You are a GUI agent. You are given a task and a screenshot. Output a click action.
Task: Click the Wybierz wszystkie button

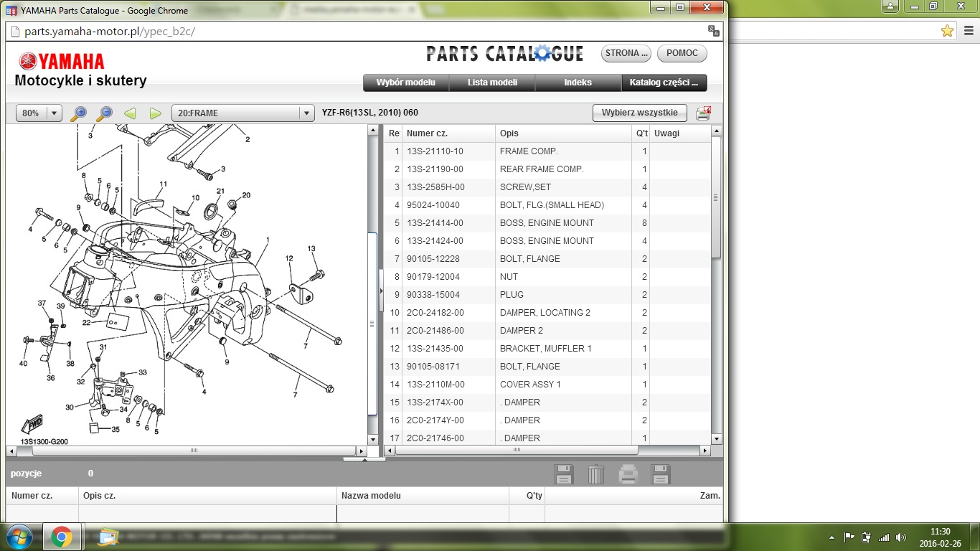639,113
